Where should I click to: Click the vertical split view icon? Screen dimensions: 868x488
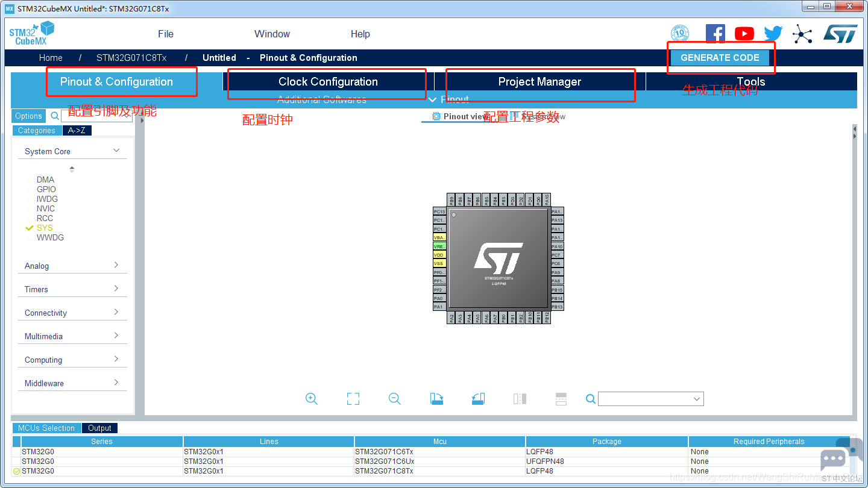520,399
